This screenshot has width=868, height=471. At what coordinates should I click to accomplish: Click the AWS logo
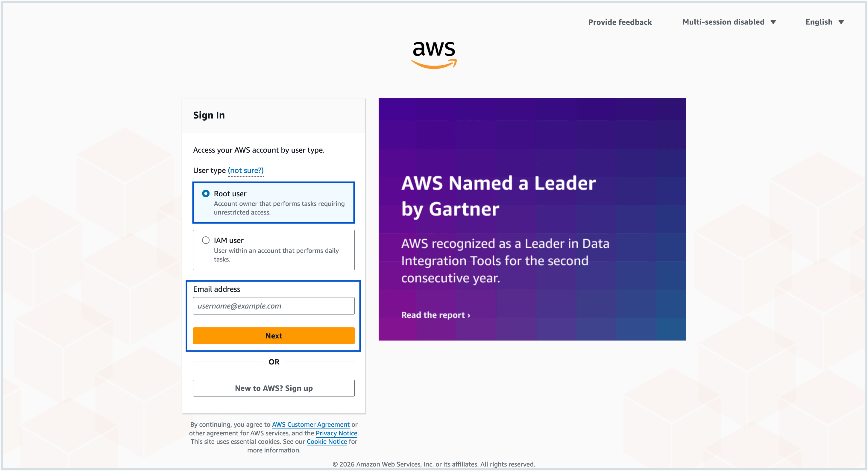[x=434, y=54]
